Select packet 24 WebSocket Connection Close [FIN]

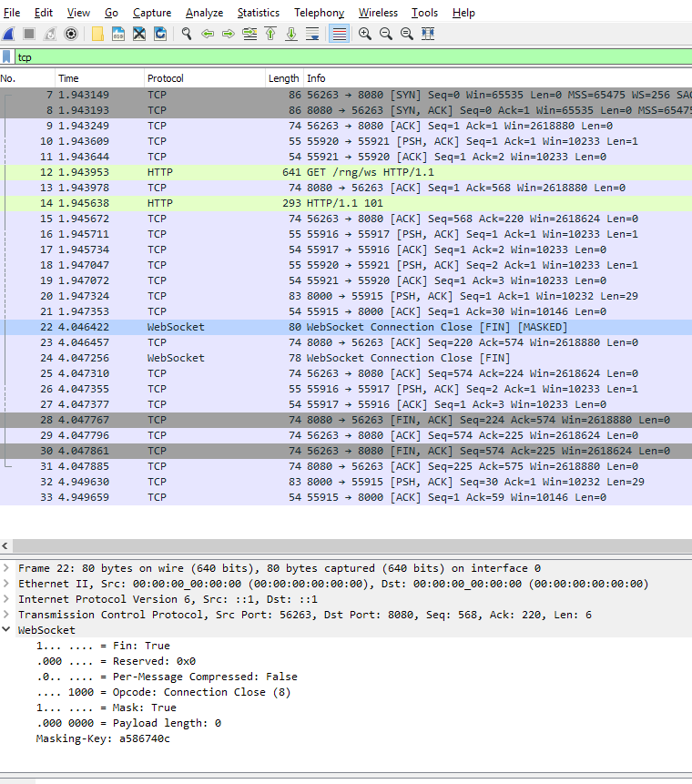346,358
